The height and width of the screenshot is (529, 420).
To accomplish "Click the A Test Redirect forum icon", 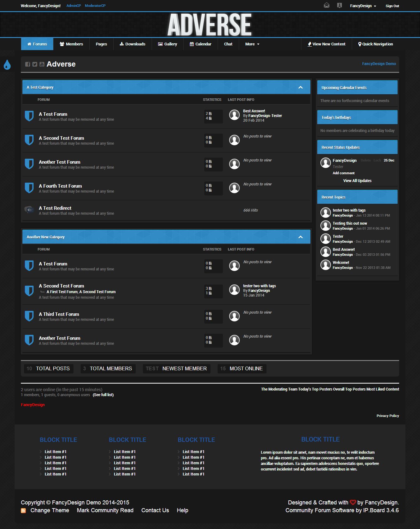I will [x=29, y=210].
